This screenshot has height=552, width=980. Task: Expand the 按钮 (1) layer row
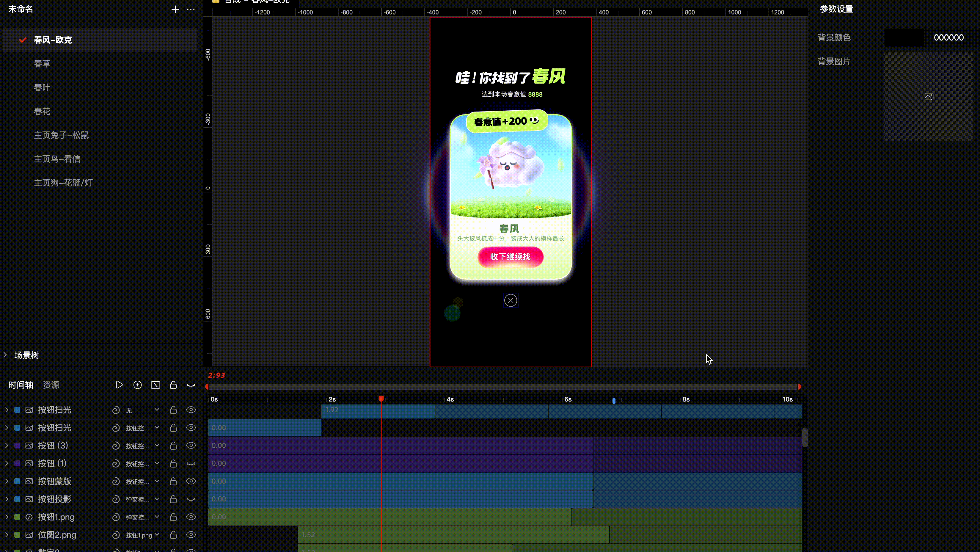pyautogui.click(x=7, y=463)
